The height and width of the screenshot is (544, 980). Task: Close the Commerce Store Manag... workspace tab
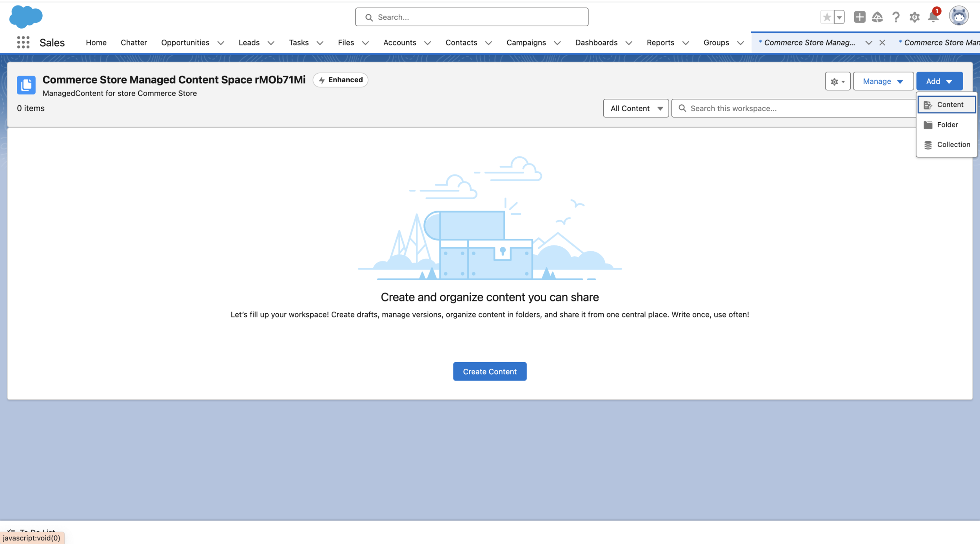click(x=882, y=43)
